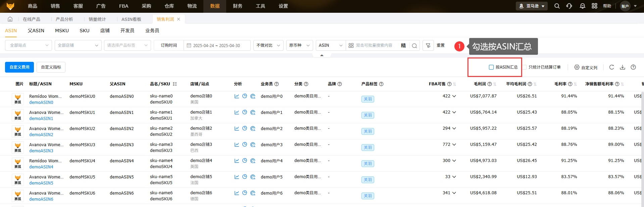Open global search magnifier in top bar
Image resolution: width=644 pixels, height=207 pixels.
tap(557, 6)
